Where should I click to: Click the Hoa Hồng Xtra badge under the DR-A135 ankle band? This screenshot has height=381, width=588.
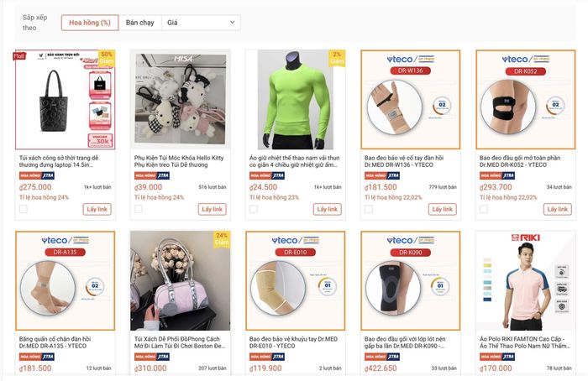click(37, 357)
